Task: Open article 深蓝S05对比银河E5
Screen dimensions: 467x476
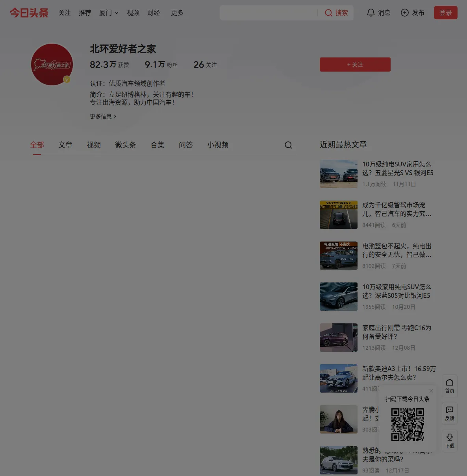Action: 397,291
